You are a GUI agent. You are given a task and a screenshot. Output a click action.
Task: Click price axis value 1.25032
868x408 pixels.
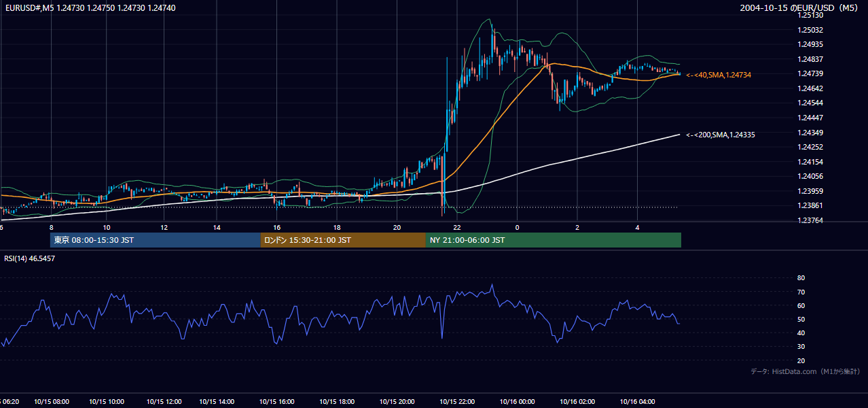coord(811,30)
